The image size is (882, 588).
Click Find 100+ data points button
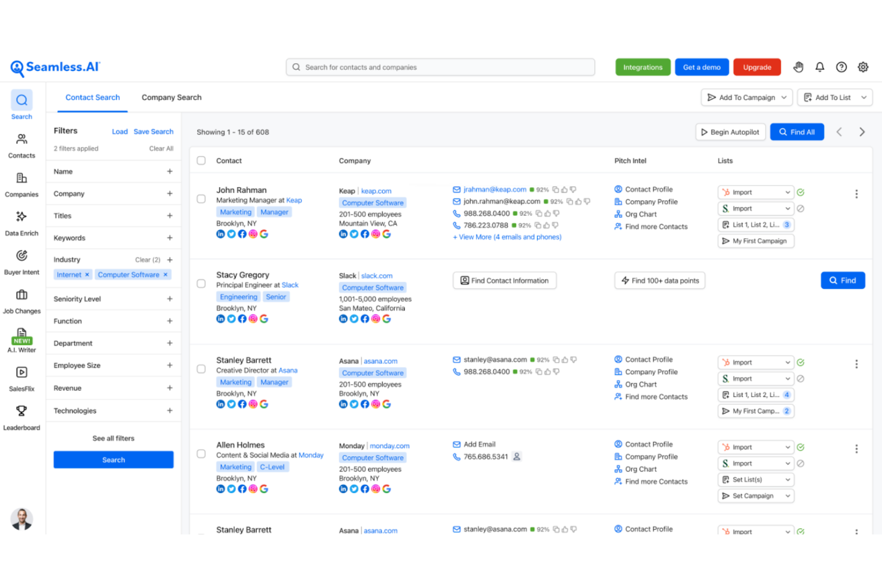coord(660,281)
